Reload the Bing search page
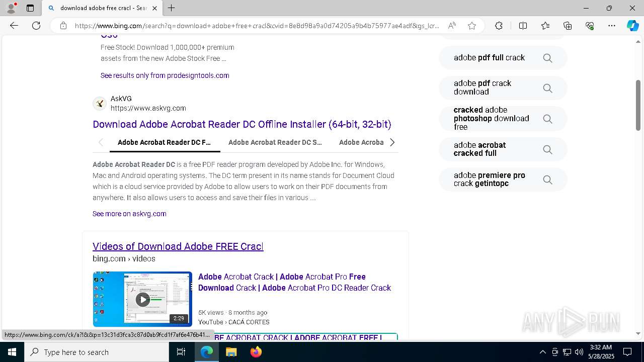The height and width of the screenshot is (362, 644). [x=36, y=26]
